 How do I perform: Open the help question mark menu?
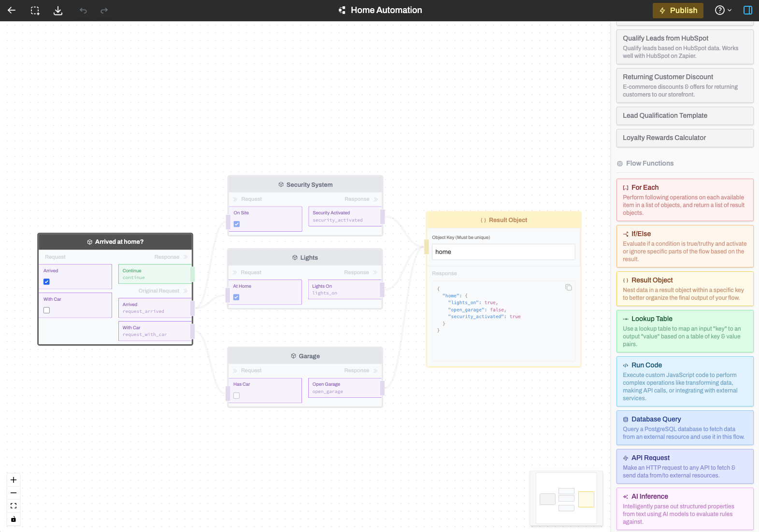723,10
